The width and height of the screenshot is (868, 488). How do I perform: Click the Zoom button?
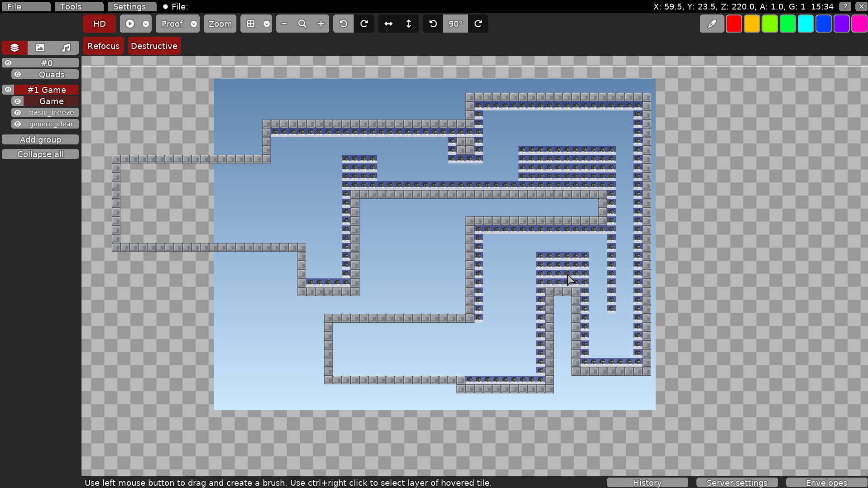click(x=220, y=24)
